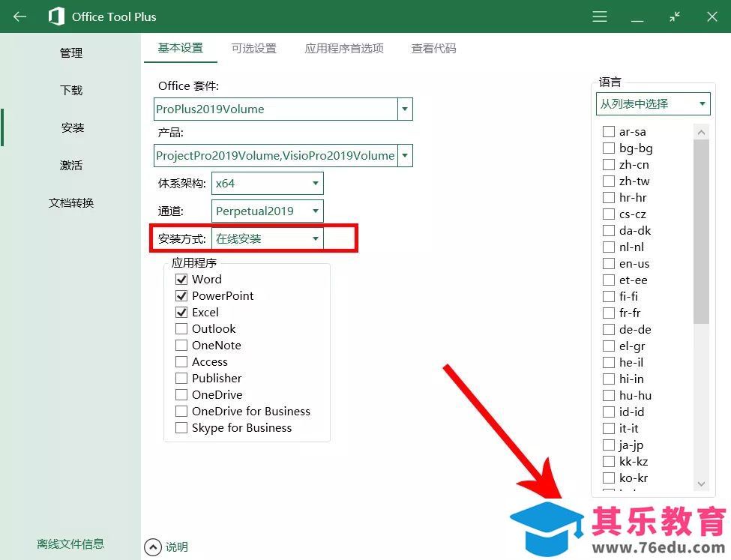Open the 管理 section
This screenshot has width=731, height=560.
tap(71, 52)
